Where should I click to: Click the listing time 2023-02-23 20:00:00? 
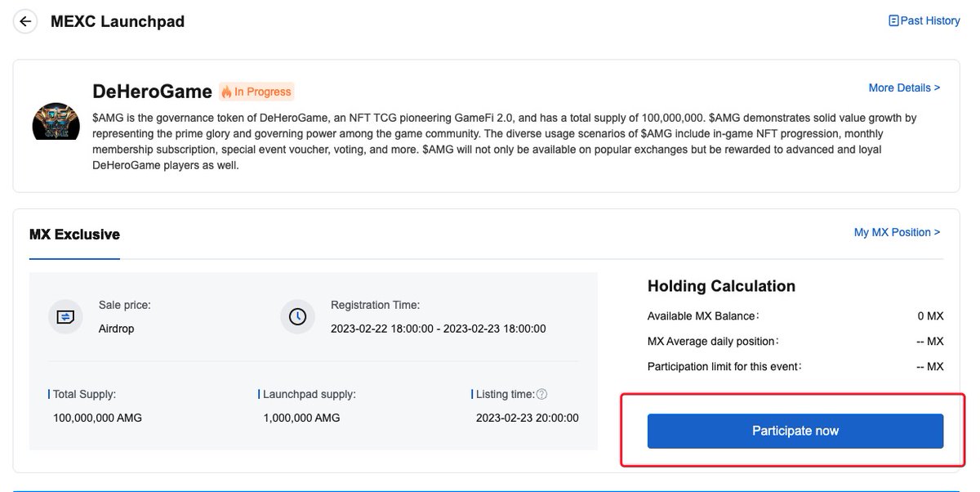(528, 418)
